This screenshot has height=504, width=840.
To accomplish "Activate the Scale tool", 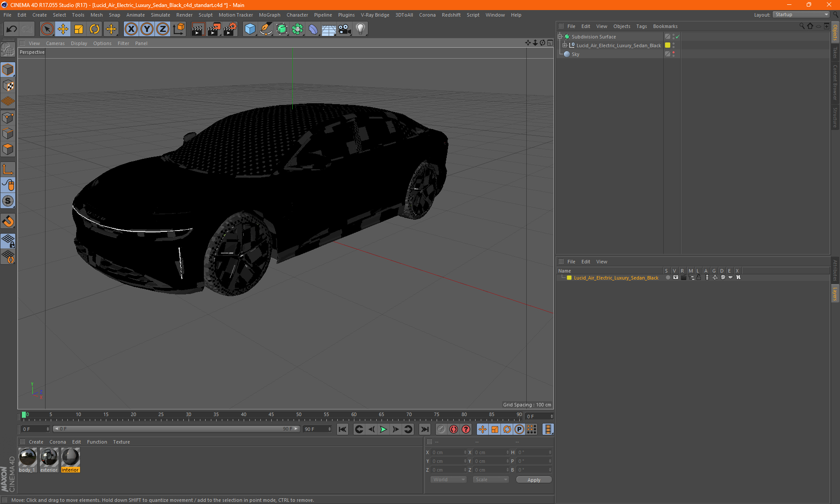I will coord(79,29).
